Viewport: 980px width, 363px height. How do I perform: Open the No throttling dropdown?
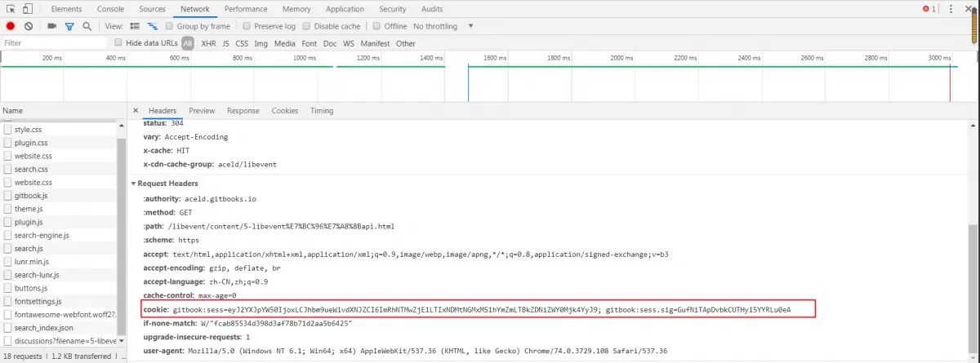443,26
